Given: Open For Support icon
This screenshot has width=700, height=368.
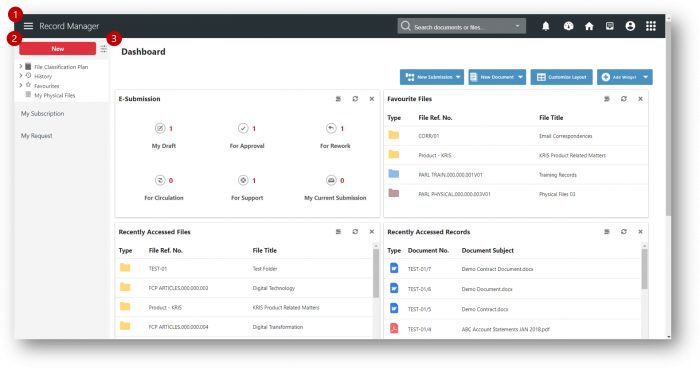Looking at the screenshot, I should pos(243,180).
